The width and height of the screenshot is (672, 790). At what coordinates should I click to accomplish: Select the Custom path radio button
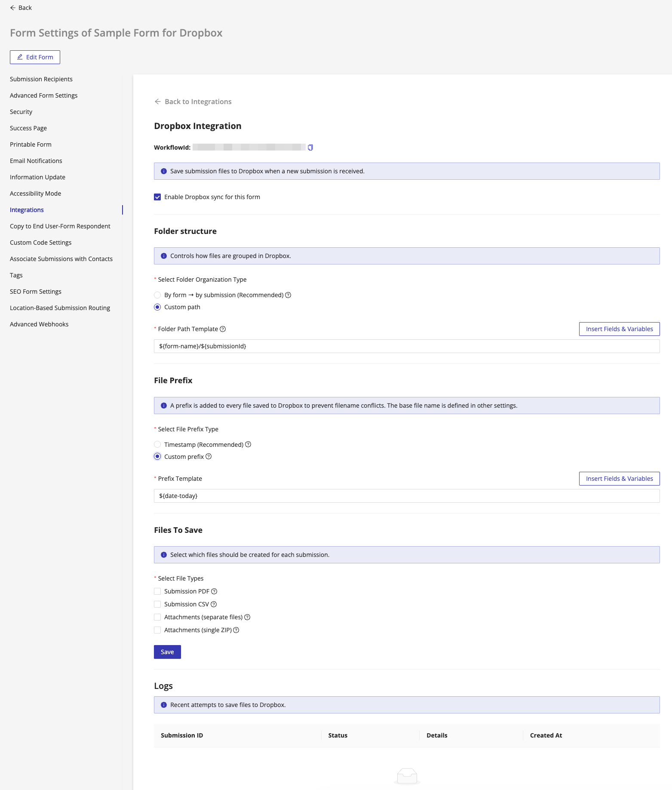[157, 307]
